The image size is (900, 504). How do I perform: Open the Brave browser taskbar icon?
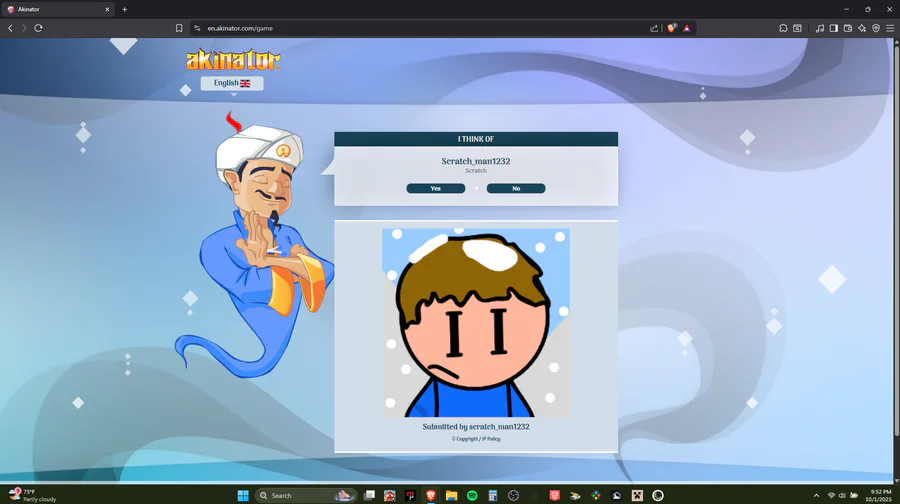point(430,495)
